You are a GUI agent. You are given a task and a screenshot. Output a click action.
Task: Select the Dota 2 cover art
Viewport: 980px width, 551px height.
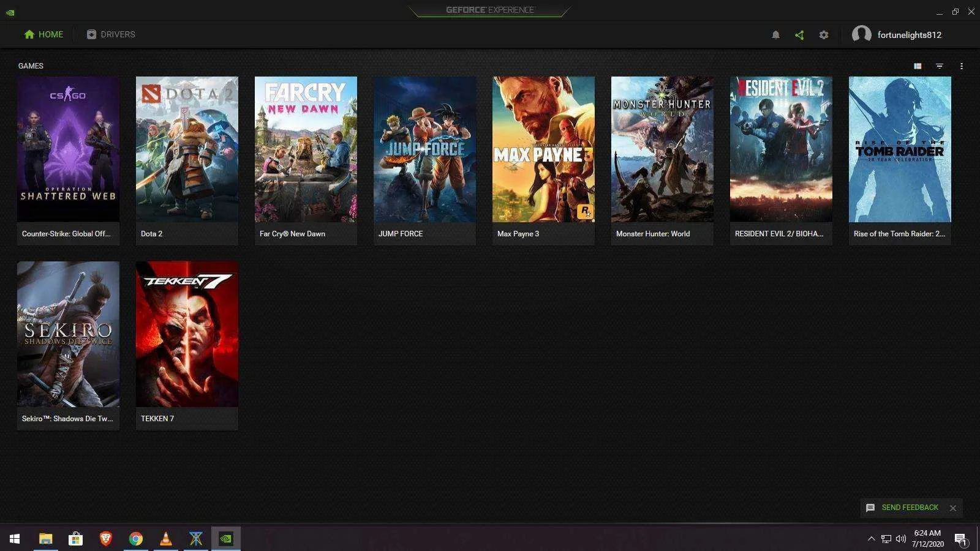coord(187,149)
